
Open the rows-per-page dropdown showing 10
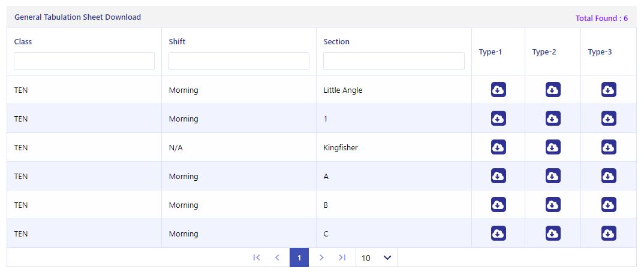pos(376,257)
